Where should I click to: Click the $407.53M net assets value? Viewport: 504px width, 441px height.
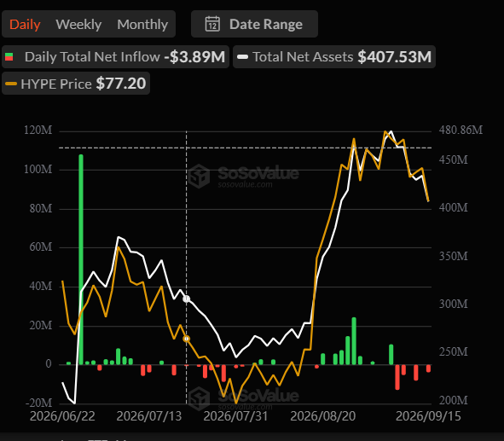(394, 57)
